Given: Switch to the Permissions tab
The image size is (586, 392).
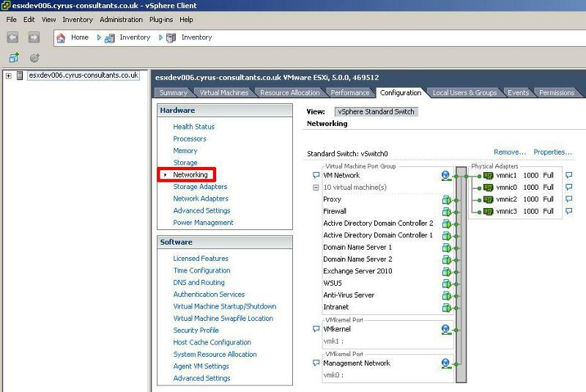Looking at the screenshot, I should (x=557, y=92).
